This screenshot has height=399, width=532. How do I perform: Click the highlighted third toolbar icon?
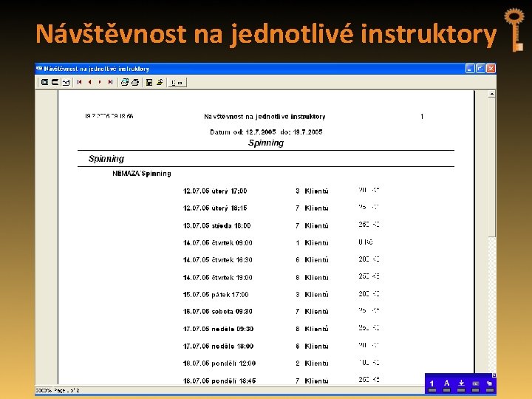(66, 82)
